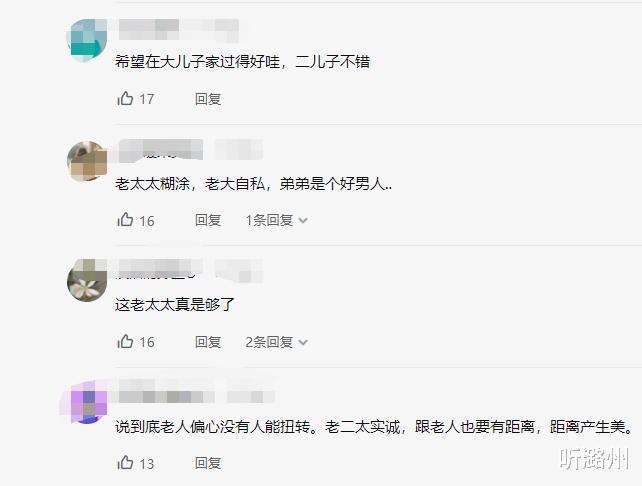Click chevron next to 1条回复
The image size is (642, 486).
click(x=303, y=221)
